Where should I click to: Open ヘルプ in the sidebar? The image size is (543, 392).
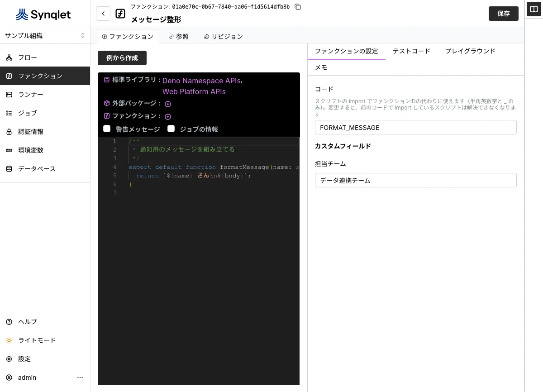[x=45, y=322]
